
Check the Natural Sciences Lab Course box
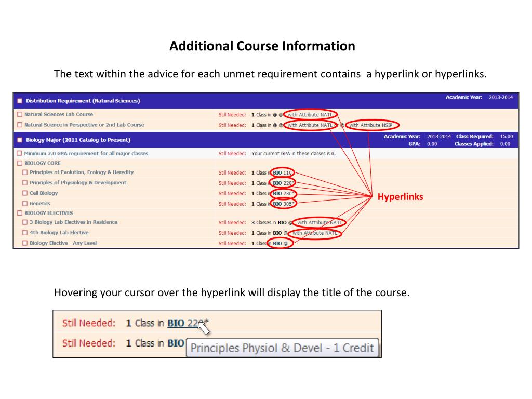(x=20, y=115)
